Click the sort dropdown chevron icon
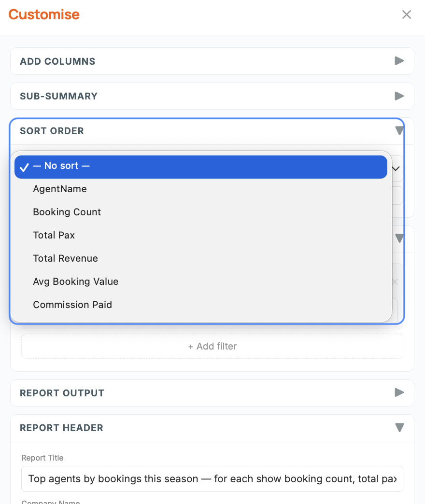This screenshot has height=504, width=425. (x=396, y=168)
